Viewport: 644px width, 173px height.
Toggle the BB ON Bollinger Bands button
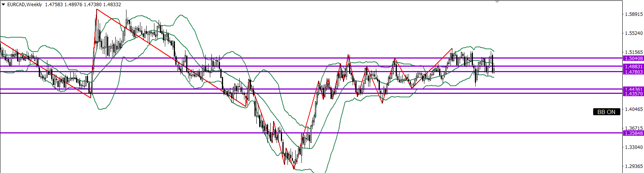pos(606,112)
